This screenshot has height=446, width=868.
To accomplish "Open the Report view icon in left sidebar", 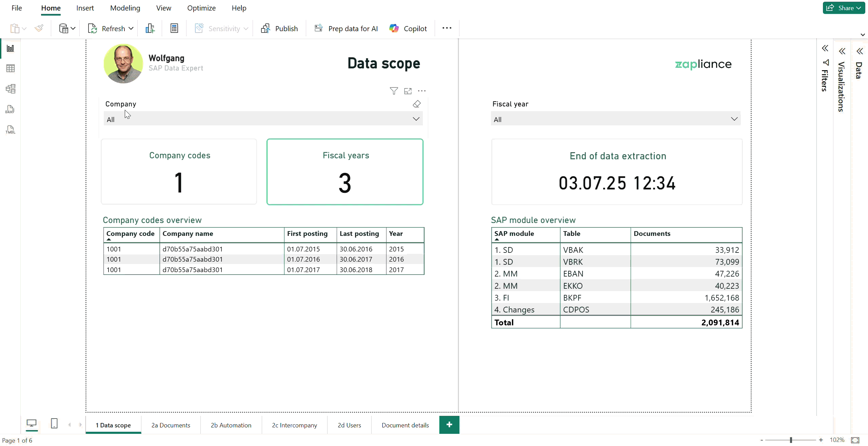I will (x=11, y=48).
